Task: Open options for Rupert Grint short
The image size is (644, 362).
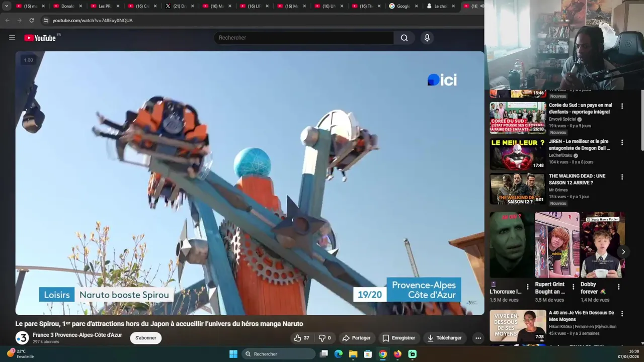Action: [x=573, y=287]
